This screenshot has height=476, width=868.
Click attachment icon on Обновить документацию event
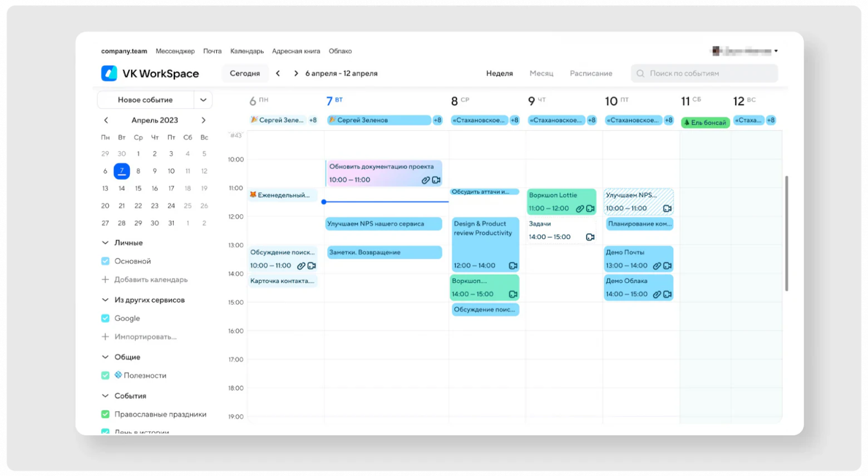pos(426,180)
